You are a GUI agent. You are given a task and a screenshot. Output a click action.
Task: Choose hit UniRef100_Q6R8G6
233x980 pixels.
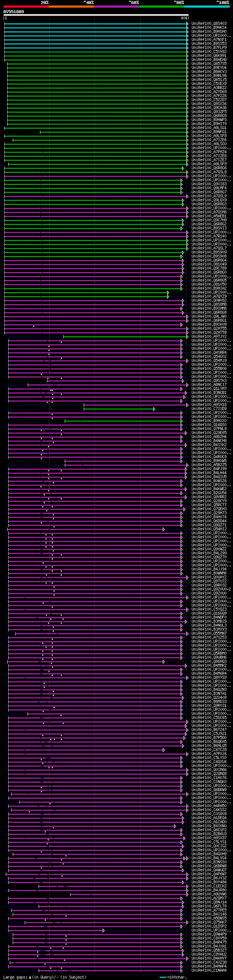tap(209, 168)
